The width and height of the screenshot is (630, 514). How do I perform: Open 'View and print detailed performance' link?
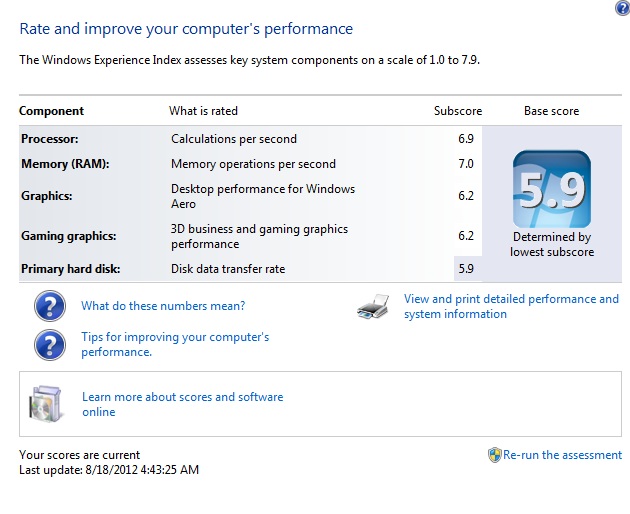point(511,306)
